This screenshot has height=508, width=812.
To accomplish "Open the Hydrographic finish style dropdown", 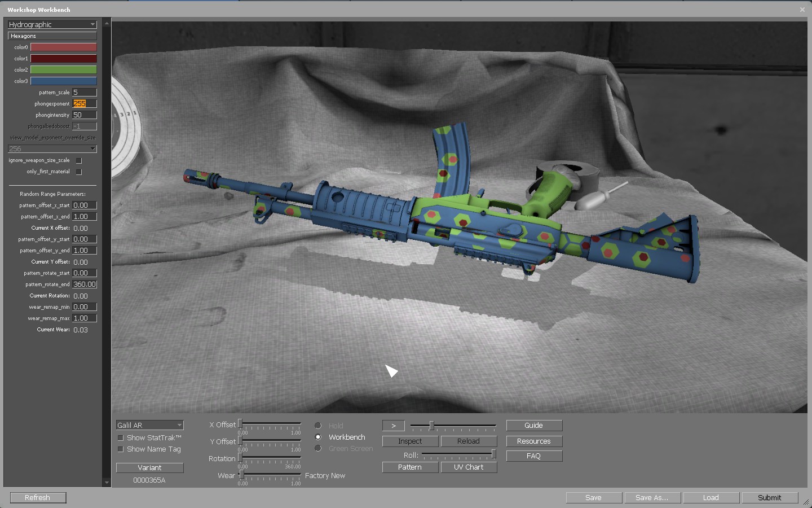I will pyautogui.click(x=52, y=24).
